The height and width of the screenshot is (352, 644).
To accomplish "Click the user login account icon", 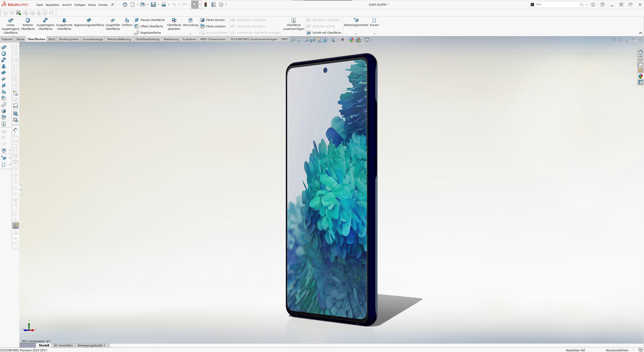I will (x=593, y=5).
